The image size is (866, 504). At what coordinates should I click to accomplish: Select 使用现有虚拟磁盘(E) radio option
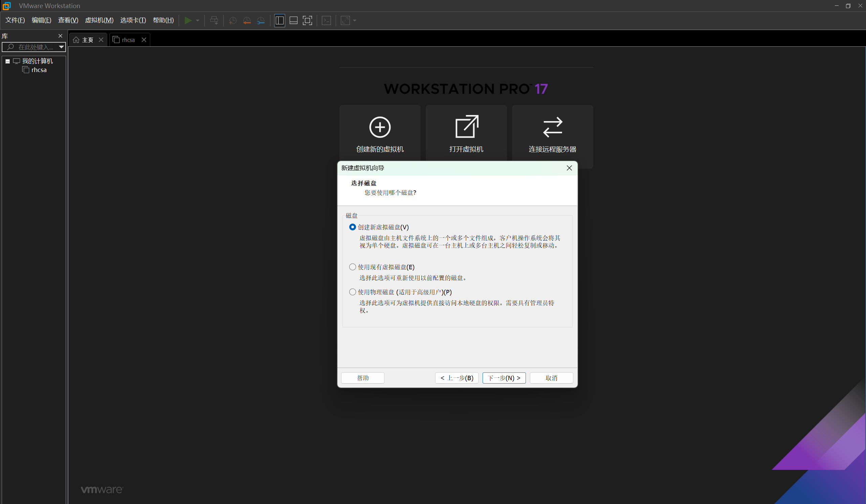pos(352,267)
